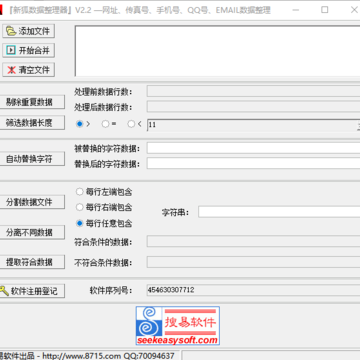Click the 筛选数据长度 button
This screenshot has height=360, width=360.
[32, 123]
